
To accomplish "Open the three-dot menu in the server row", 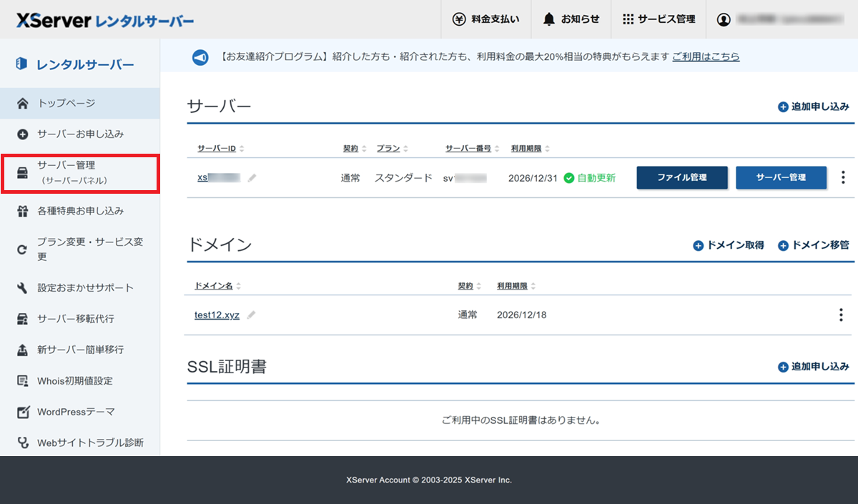I will coord(843,177).
